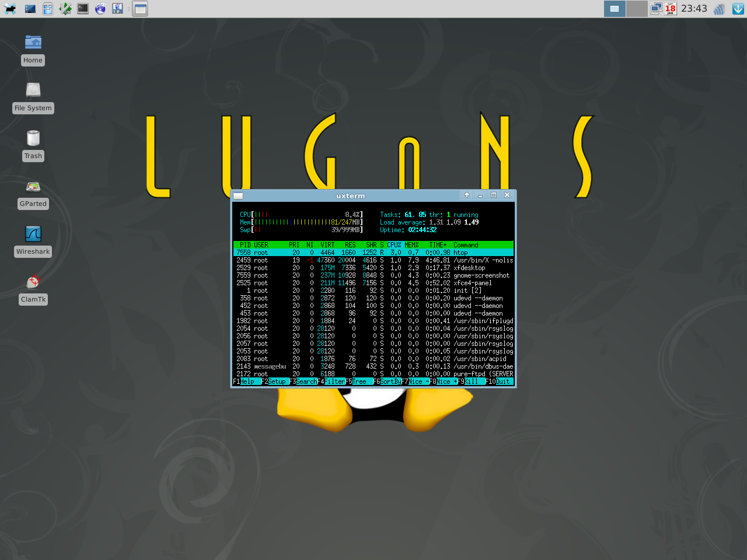This screenshot has height=560, width=747.
Task: Select the /usr/sbin/ifplugd process row
Action: [x=373, y=321]
